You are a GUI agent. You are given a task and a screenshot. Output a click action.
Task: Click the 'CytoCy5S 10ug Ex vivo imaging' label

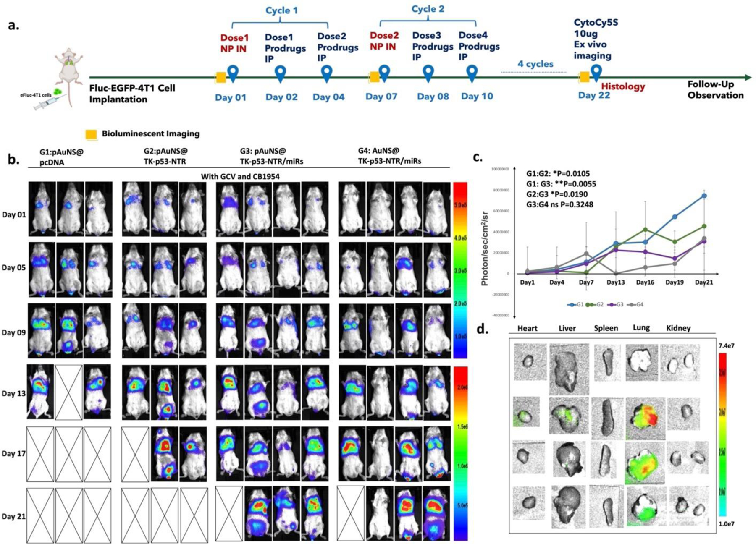[x=596, y=39]
